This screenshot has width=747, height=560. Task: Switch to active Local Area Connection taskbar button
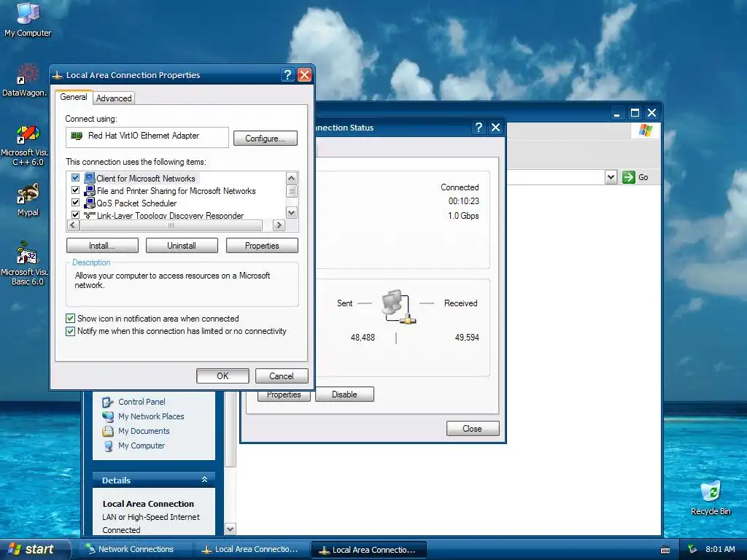(368, 550)
